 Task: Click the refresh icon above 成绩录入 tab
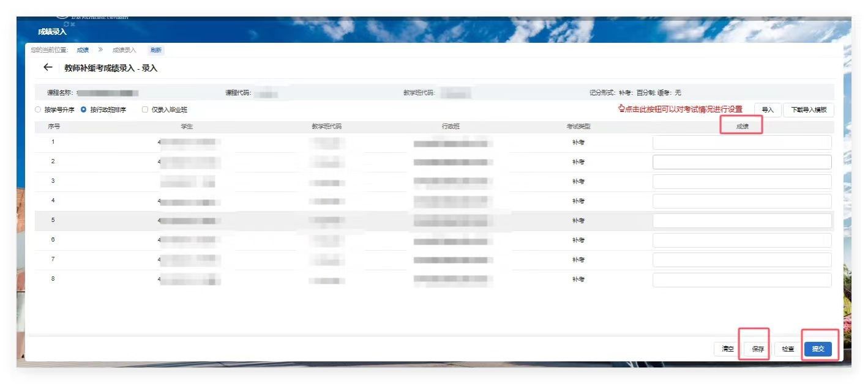(66, 24)
